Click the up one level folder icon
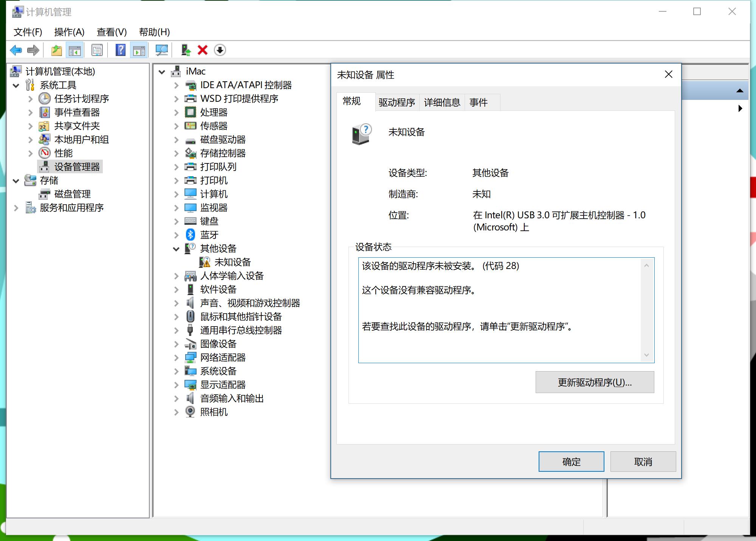The height and width of the screenshot is (541, 756). [x=56, y=50]
